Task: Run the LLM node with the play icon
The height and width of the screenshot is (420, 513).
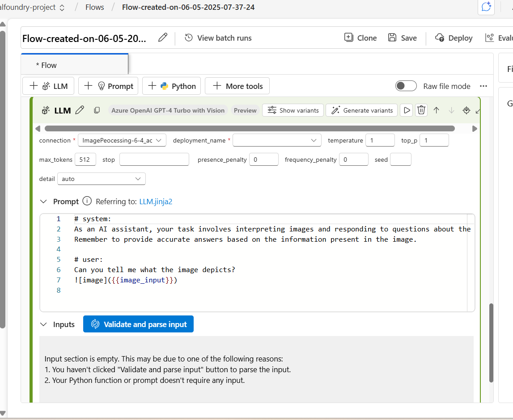Action: 407,110
